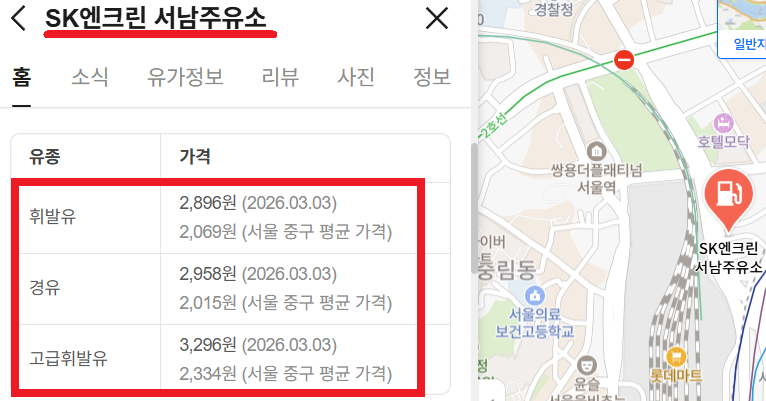Image resolution: width=766 pixels, height=401 pixels.
Task: Click the gas station pin on the map
Action: 728,199
